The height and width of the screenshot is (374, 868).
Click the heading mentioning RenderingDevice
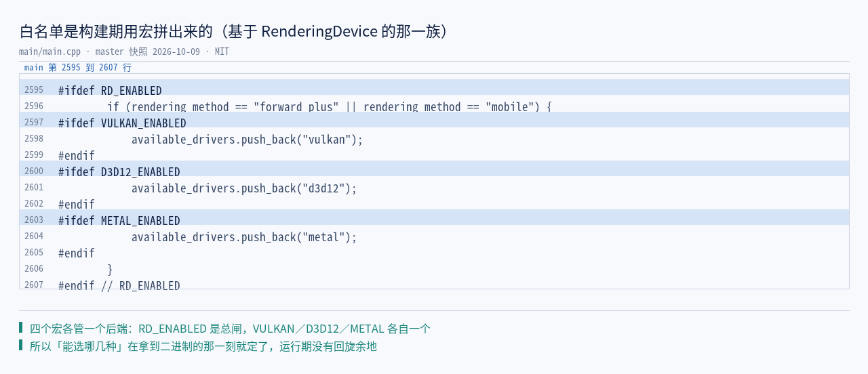pos(234,31)
